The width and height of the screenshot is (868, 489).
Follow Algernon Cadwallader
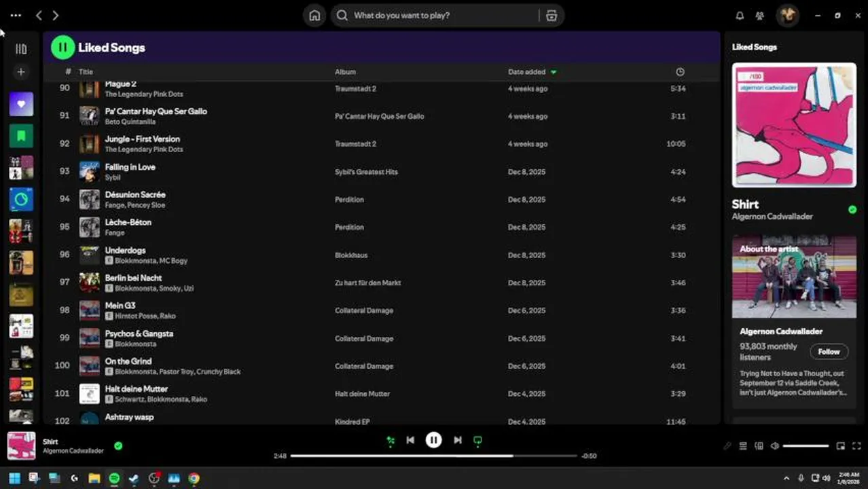pyautogui.click(x=829, y=352)
